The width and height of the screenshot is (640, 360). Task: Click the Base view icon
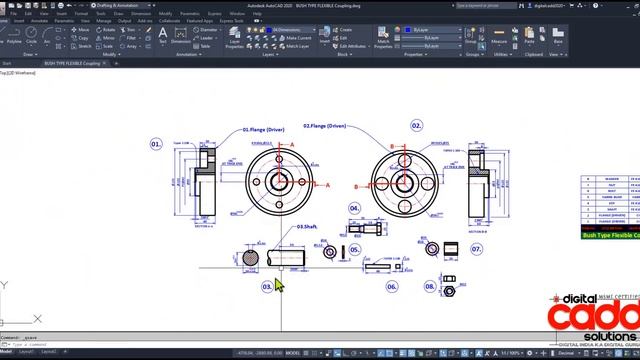558,36
